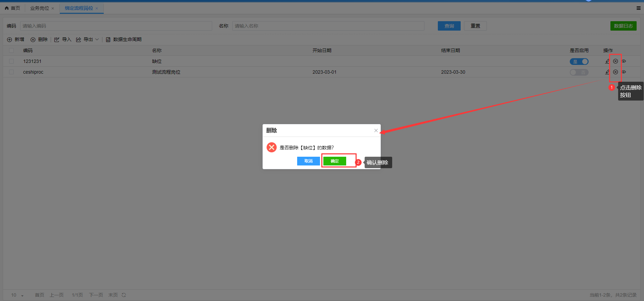
Task: Click the home icon in the 首页 tab
Action: (7, 8)
